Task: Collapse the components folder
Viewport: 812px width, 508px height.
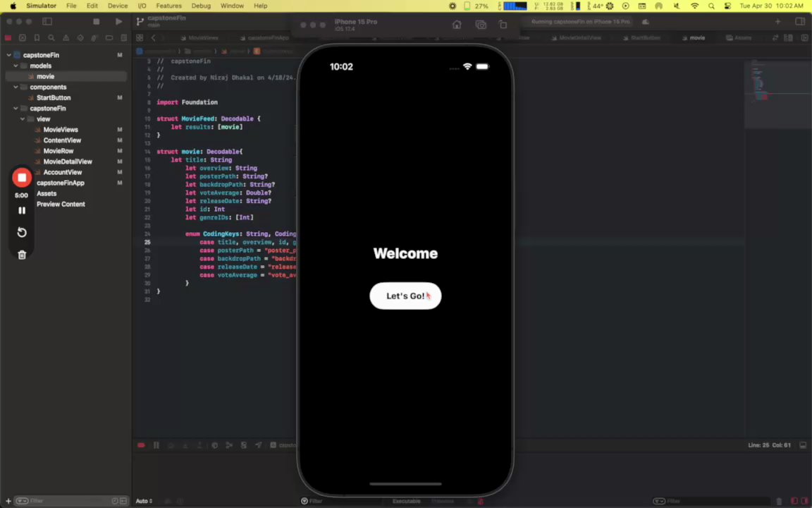Action: tap(16, 87)
